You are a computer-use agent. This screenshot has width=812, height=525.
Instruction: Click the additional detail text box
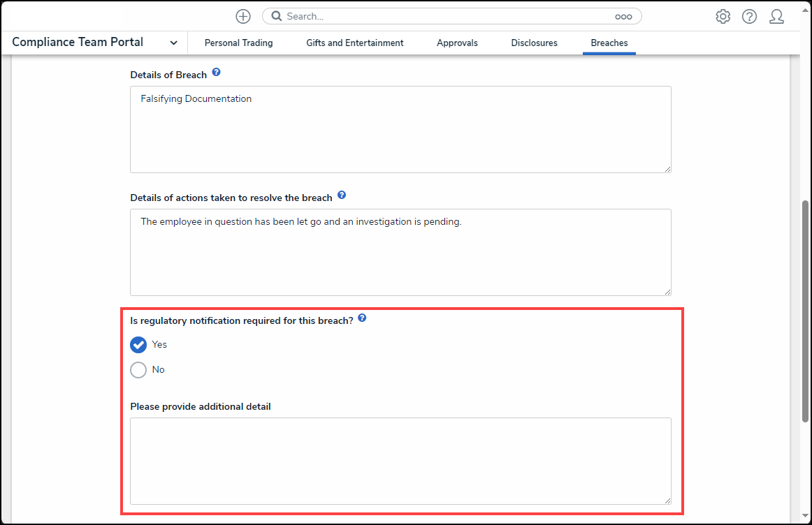point(400,461)
